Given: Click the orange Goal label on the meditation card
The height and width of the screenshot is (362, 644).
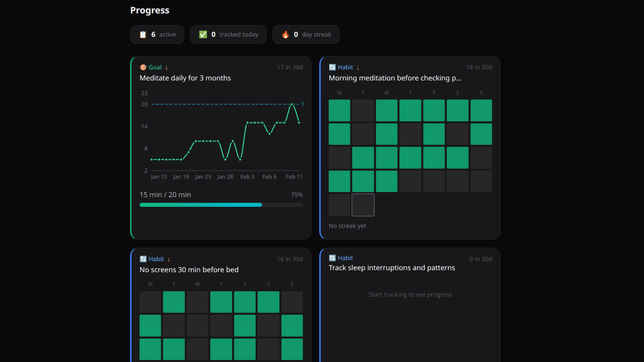Looking at the screenshot, I should point(155,67).
